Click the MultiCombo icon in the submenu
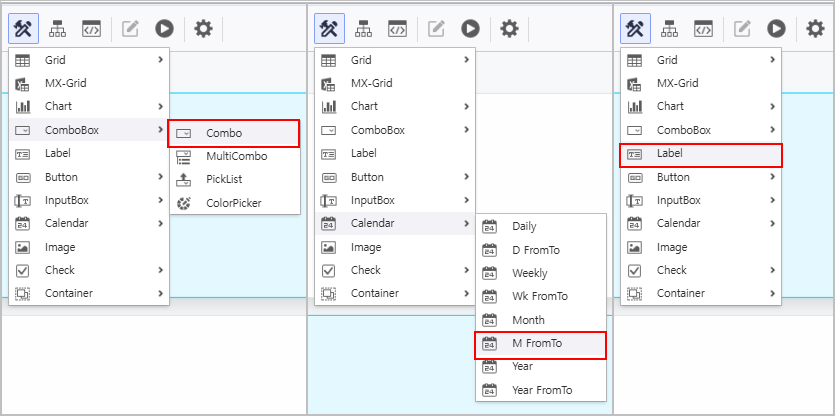Image resolution: width=835 pixels, height=416 pixels. [184, 157]
